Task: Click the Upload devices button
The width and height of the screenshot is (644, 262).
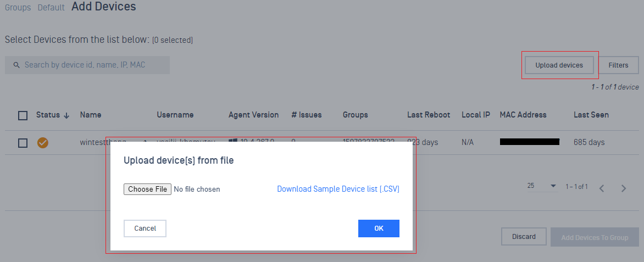Action: click(559, 65)
